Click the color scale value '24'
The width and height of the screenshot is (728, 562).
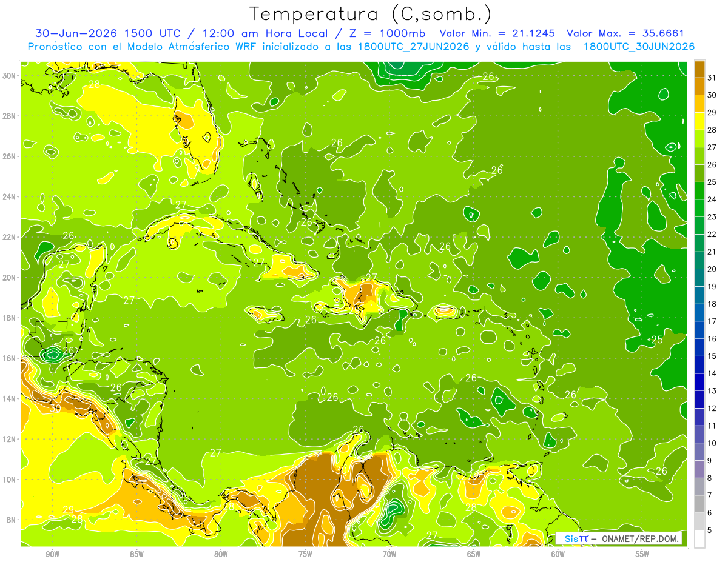(712, 199)
